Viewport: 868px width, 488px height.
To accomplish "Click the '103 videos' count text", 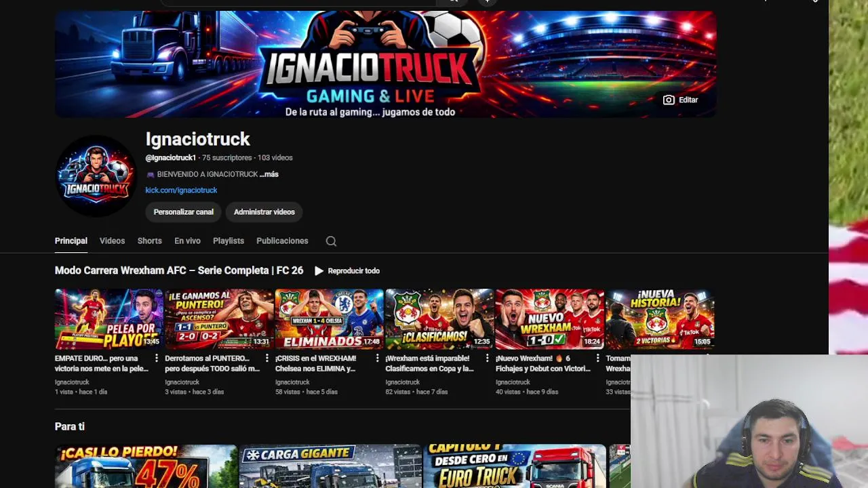I will (x=275, y=158).
